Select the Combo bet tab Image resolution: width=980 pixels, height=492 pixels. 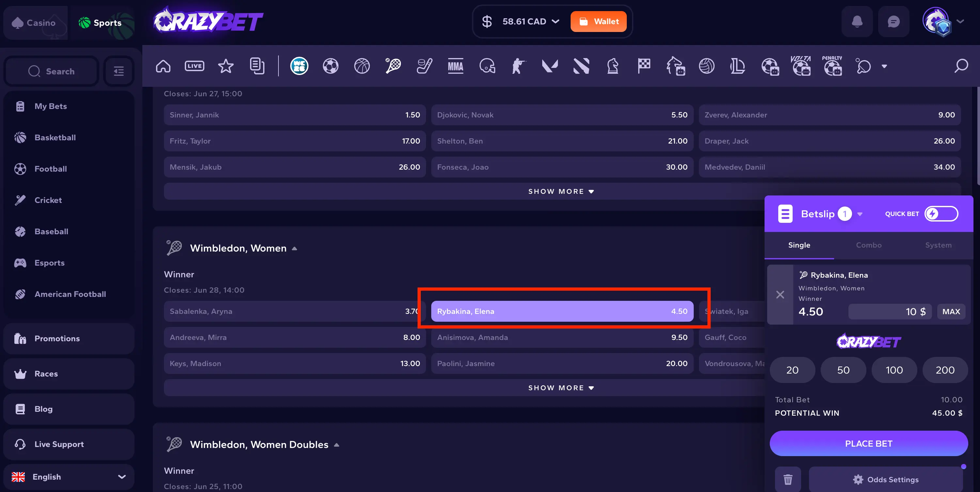pos(869,245)
